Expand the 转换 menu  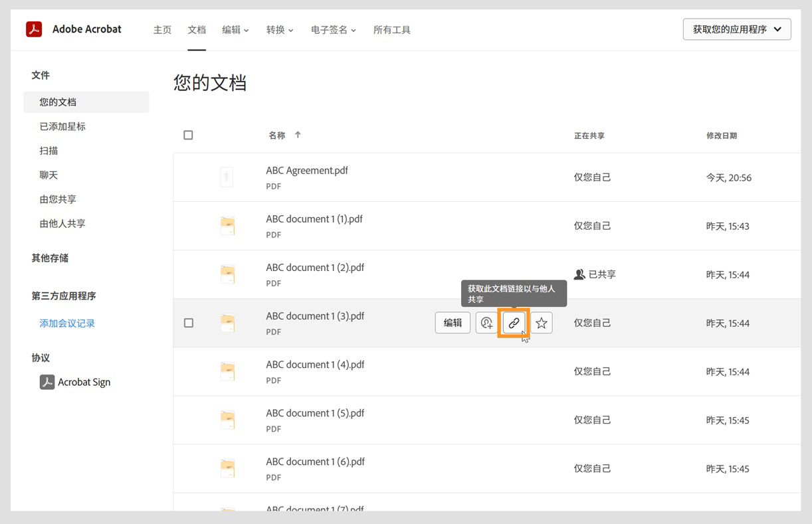[x=280, y=29]
